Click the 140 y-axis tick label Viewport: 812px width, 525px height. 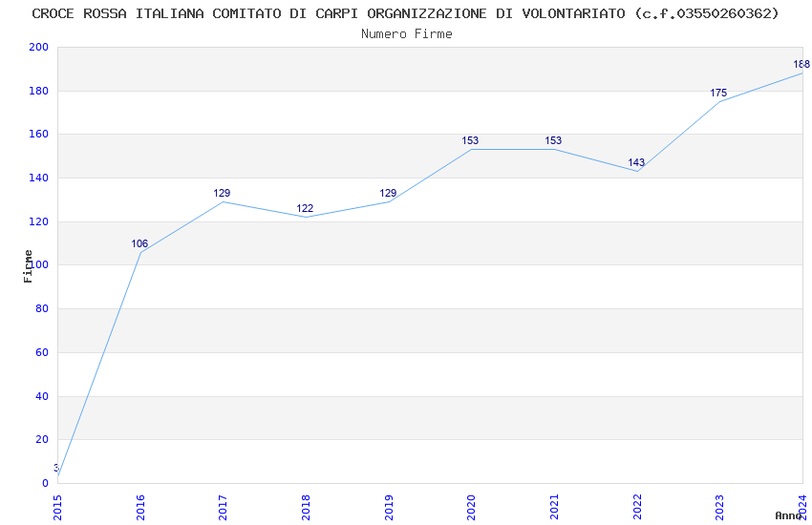[x=38, y=178]
